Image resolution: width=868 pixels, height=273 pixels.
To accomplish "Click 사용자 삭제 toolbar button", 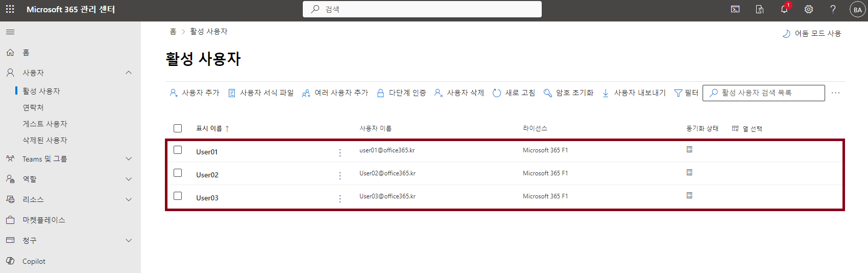I will (x=459, y=93).
